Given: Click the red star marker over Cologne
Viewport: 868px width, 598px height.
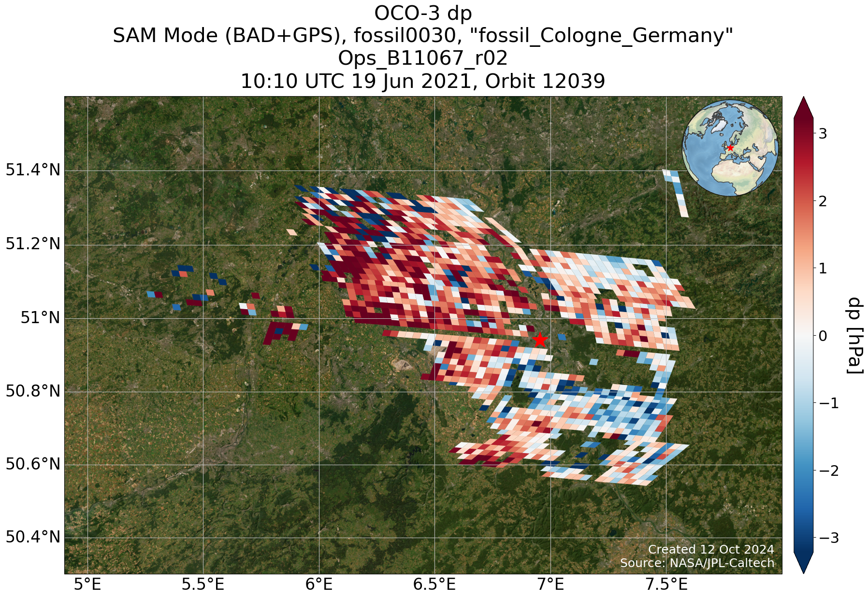Looking at the screenshot, I should pos(540,340).
